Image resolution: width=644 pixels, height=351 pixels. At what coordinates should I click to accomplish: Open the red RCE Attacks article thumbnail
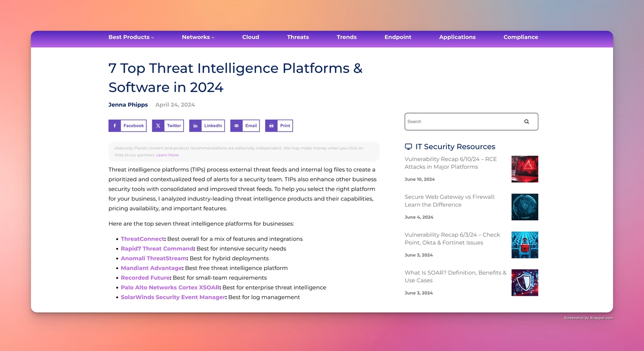coord(524,169)
